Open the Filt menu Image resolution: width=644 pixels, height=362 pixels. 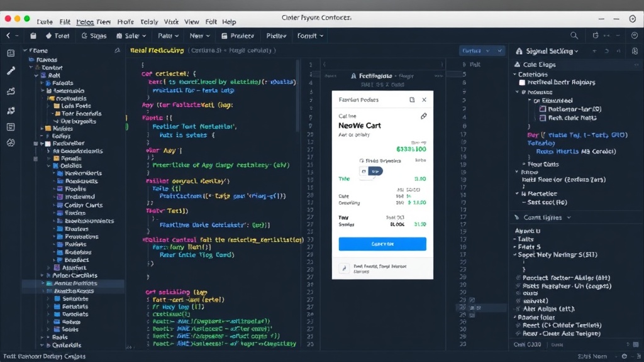[65, 22]
